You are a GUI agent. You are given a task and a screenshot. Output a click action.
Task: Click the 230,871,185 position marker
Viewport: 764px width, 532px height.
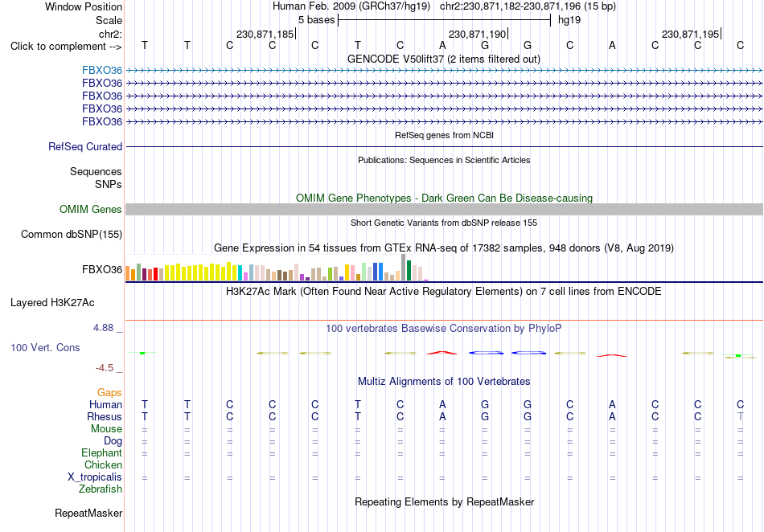265,34
